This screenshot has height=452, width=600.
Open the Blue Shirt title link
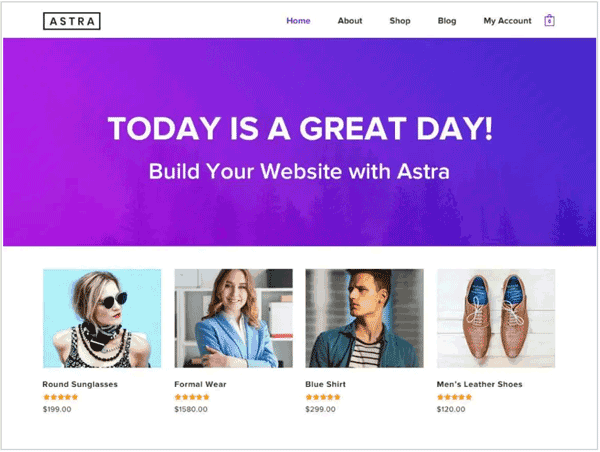coord(326,385)
